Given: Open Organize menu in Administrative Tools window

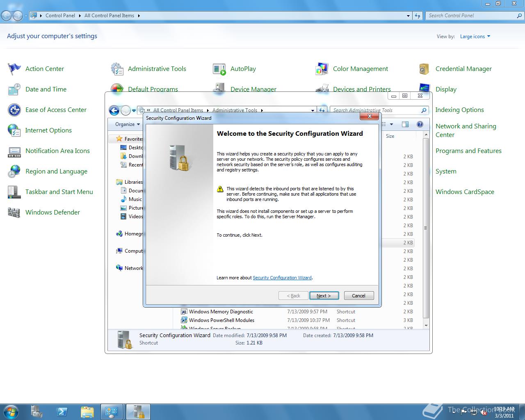Looking at the screenshot, I should (x=127, y=124).
